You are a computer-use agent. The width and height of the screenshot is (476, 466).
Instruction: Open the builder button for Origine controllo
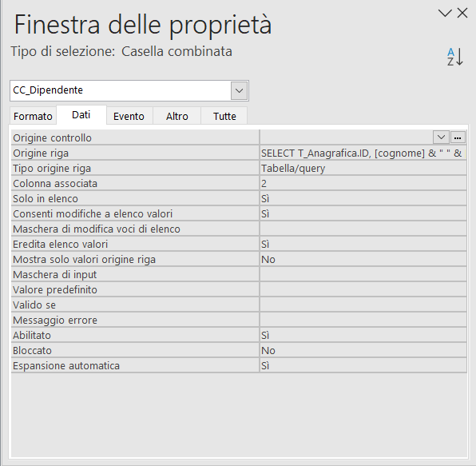[x=458, y=137]
